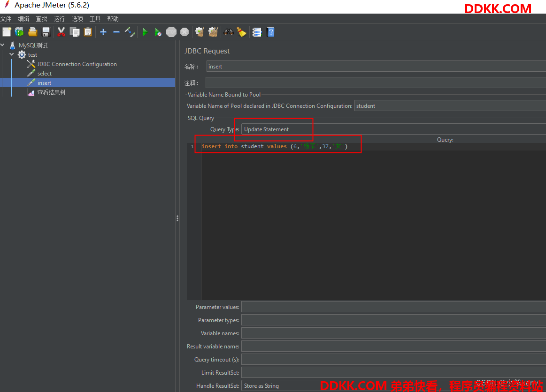Viewport: 546px width, 392px height.
Task: Focus the Limit ResultSet field
Action: [393, 372]
